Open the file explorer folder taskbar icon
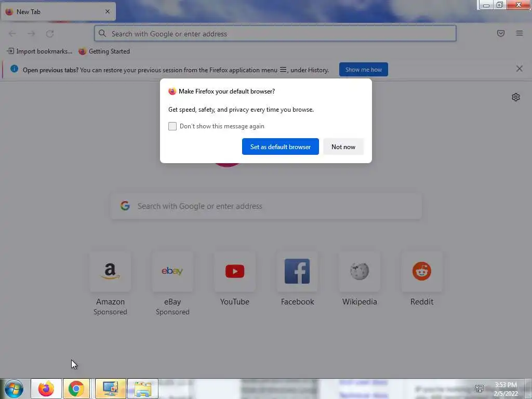The width and height of the screenshot is (532, 399). pos(143,389)
